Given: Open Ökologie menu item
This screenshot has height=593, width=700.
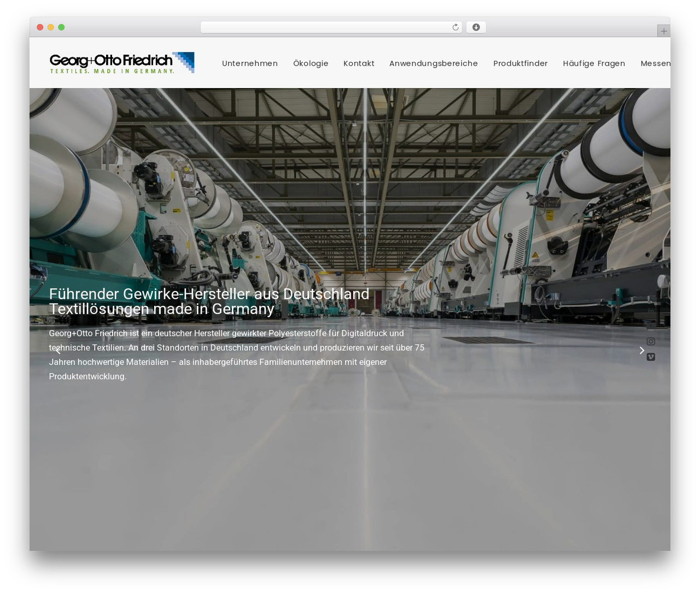Looking at the screenshot, I should tap(311, 63).
